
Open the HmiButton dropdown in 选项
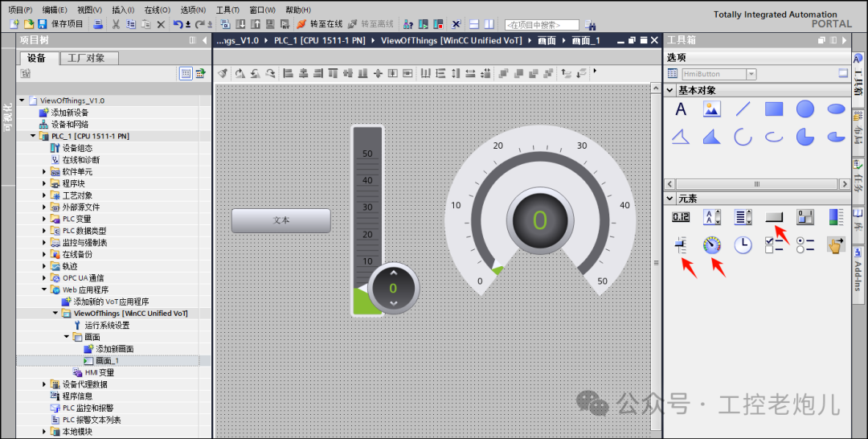(751, 74)
